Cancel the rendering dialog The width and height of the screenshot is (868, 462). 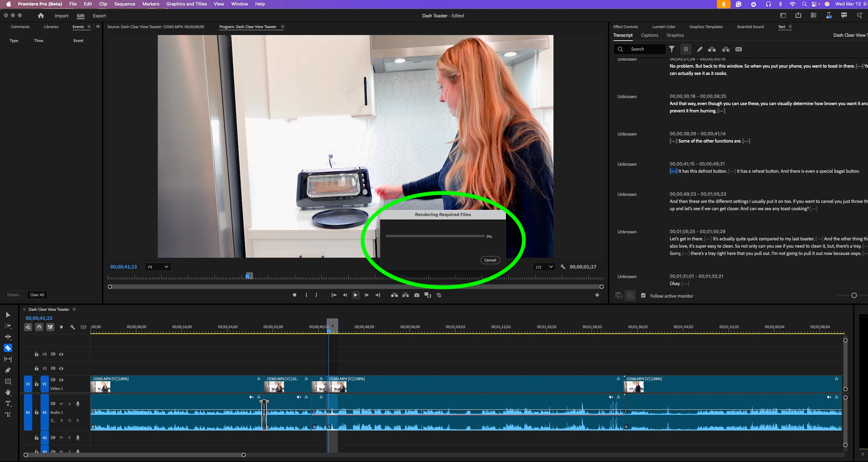pyautogui.click(x=490, y=260)
